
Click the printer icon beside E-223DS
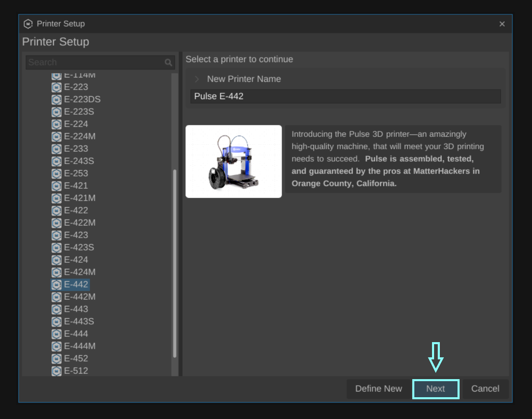tap(56, 100)
